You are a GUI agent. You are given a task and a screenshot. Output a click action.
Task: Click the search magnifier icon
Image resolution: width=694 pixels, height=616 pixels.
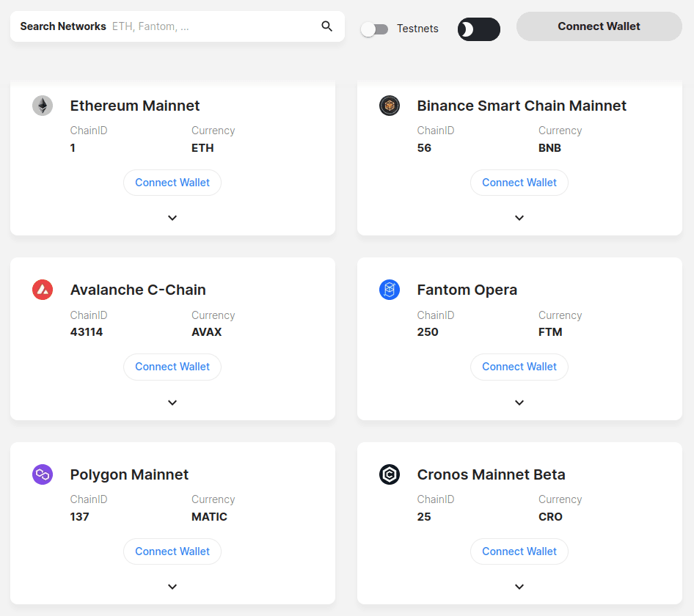tap(326, 26)
